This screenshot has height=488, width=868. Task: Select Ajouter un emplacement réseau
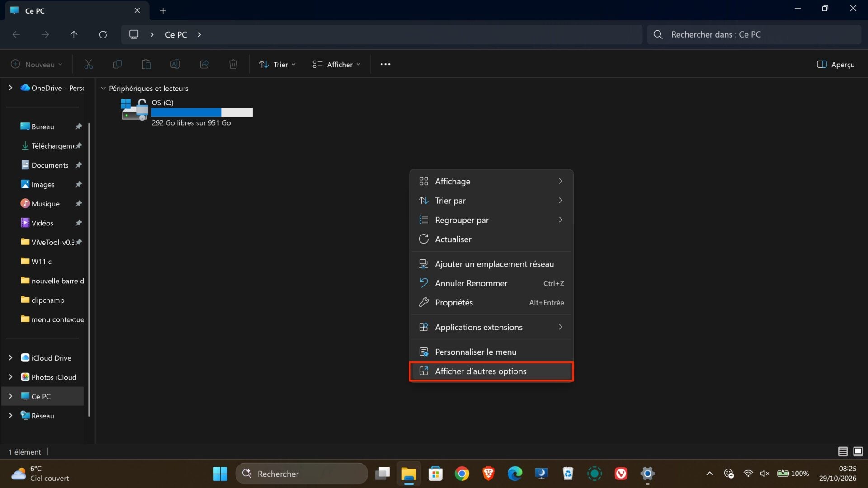(x=491, y=264)
